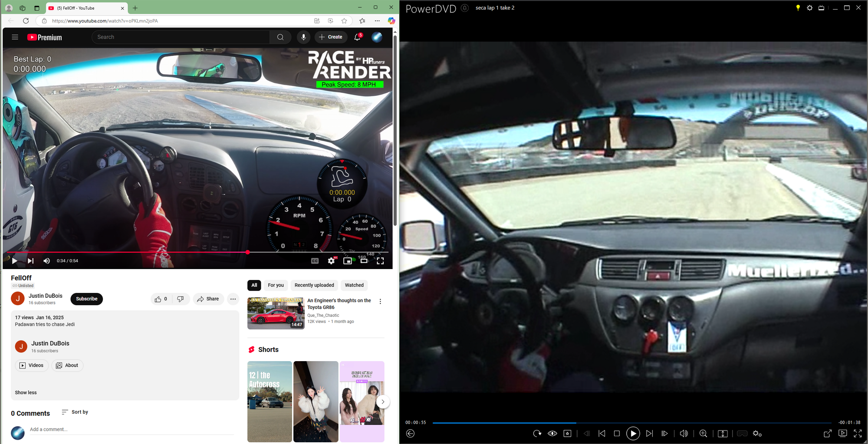Share the FellOff video
The image size is (868, 444).
[208, 299]
